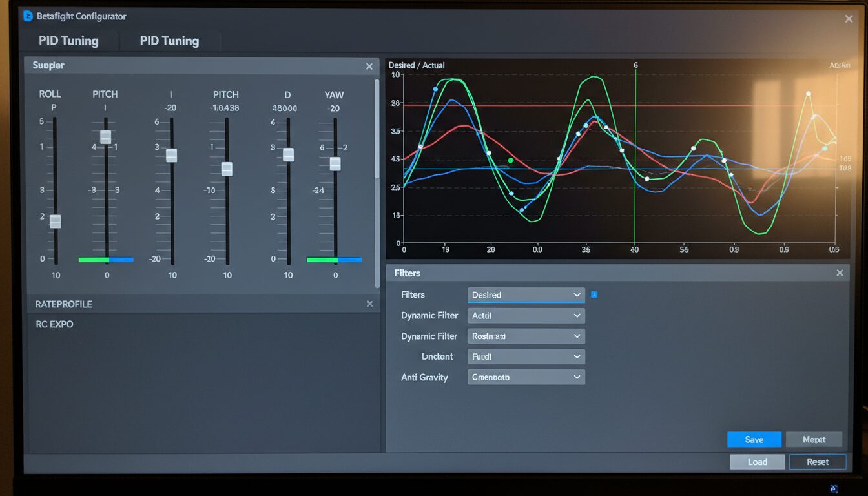868x496 pixels.
Task: Click the blue Save button
Action: [754, 440]
